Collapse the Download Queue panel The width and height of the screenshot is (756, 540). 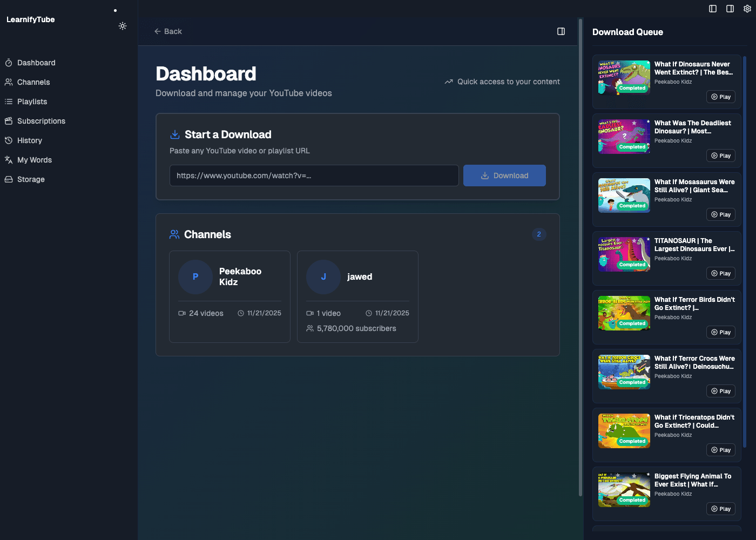pos(561,31)
